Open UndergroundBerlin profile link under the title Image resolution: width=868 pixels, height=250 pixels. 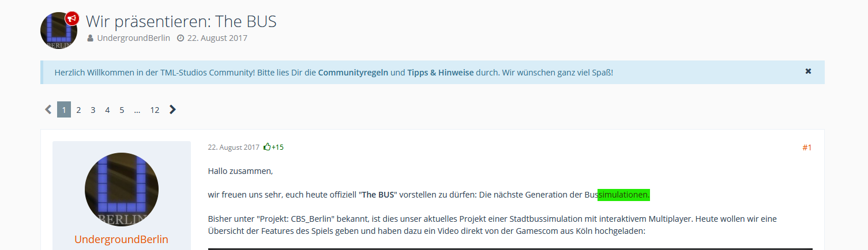(133, 38)
